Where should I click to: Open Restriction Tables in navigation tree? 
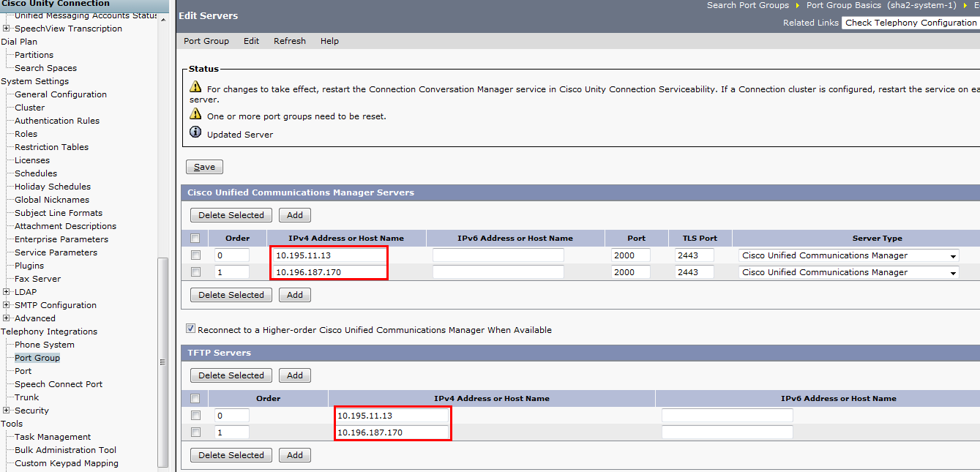coord(51,147)
